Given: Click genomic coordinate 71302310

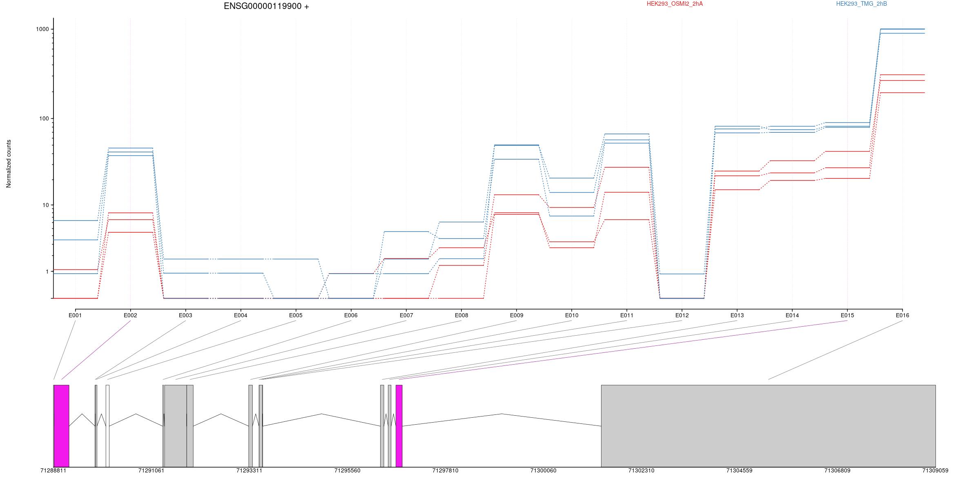Looking at the screenshot, I should coord(641,470).
